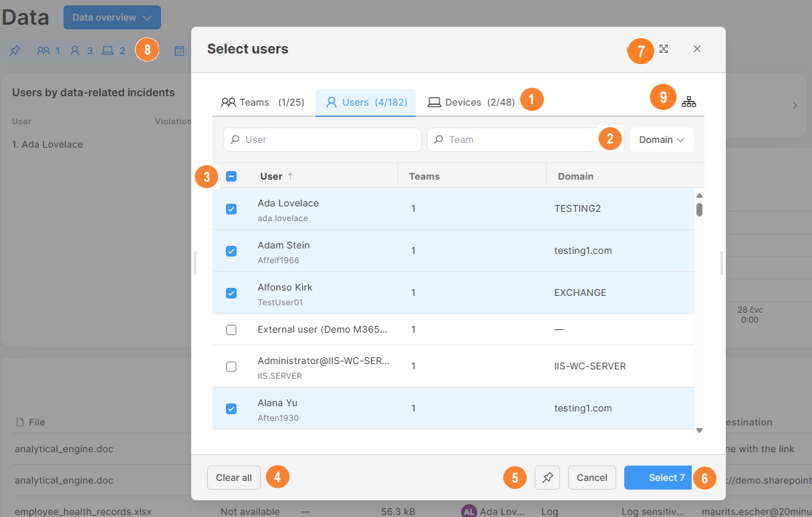Image resolution: width=812 pixels, height=517 pixels.
Task: Expand the dialog with the fullscreen icon
Action: (664, 49)
